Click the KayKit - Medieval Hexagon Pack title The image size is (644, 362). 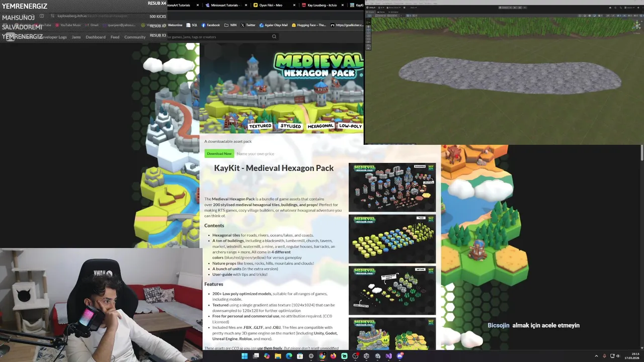tap(274, 168)
